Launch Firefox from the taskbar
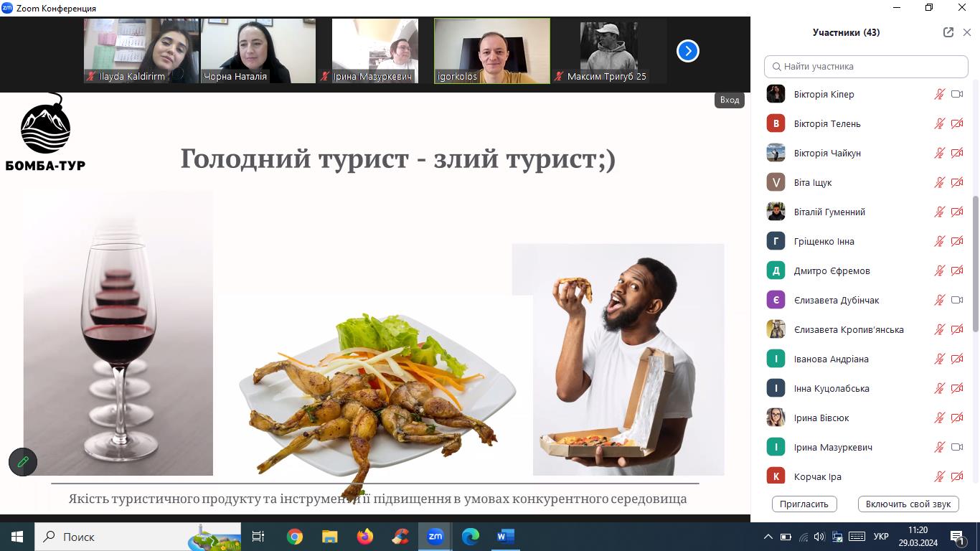 point(365,537)
